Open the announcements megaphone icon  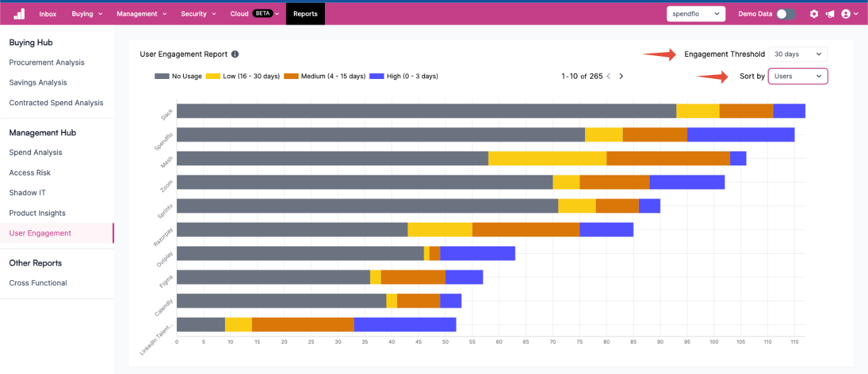(x=829, y=14)
